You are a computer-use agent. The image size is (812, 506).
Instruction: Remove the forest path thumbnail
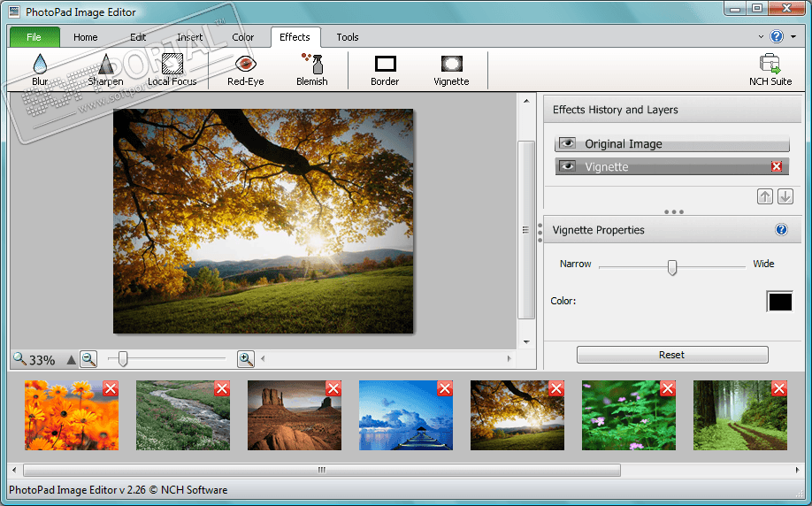click(779, 388)
